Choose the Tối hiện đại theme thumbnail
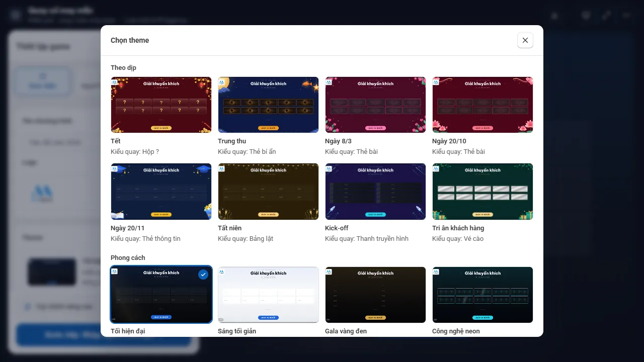 click(x=161, y=295)
